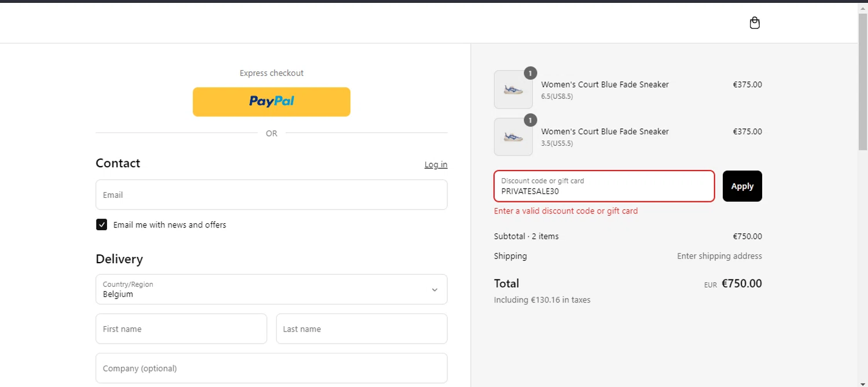Click the 'Women's Court Blue Fade Sneaker' 3.5(US5.5) title
868x387 pixels.
[605, 131]
